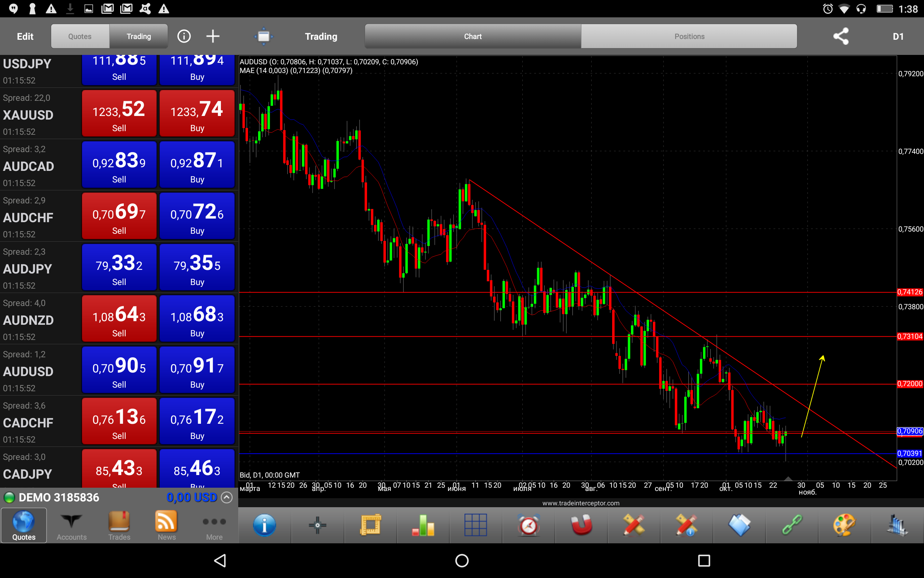Tap the chart window move icon
The image size is (924, 578).
coord(264,36)
